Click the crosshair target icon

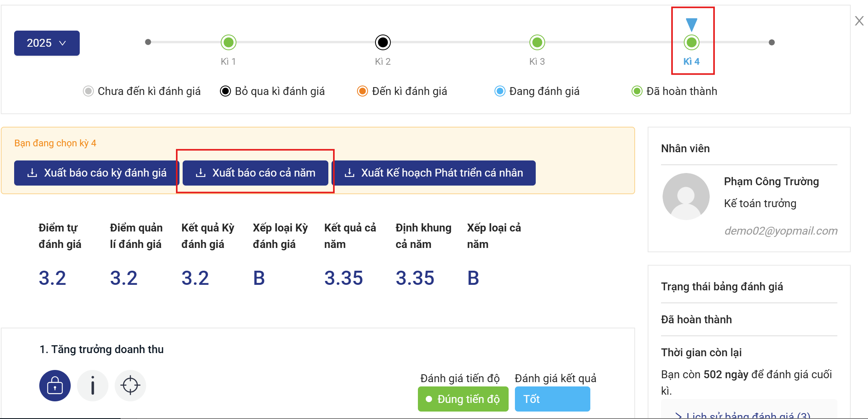point(130,385)
